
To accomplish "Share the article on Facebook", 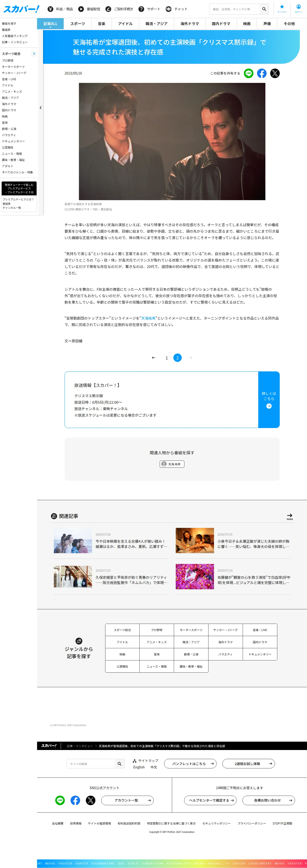I will click(262, 73).
